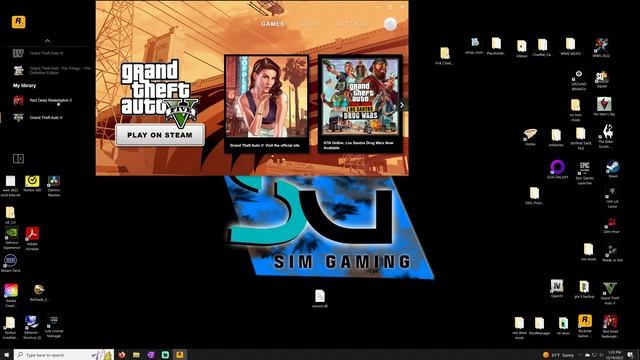Open the notification center icon
Image resolution: width=640 pixels, height=360 pixels.
pos(631,355)
